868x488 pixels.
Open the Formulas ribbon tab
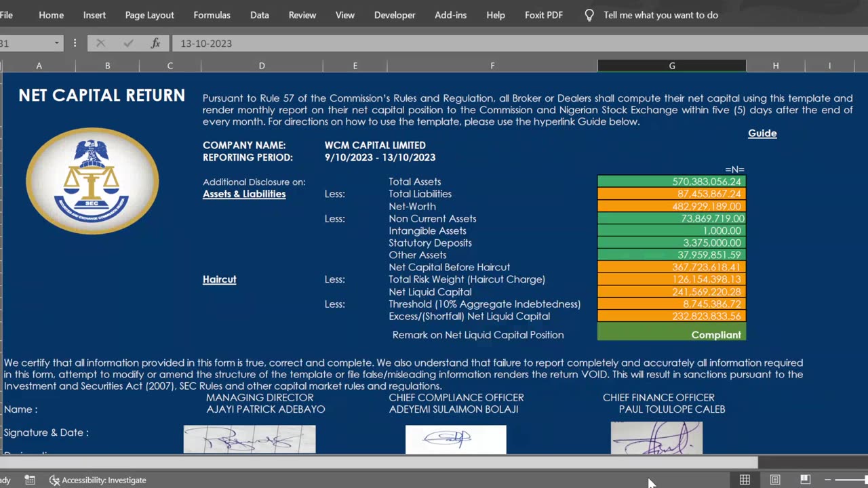pyautogui.click(x=212, y=15)
